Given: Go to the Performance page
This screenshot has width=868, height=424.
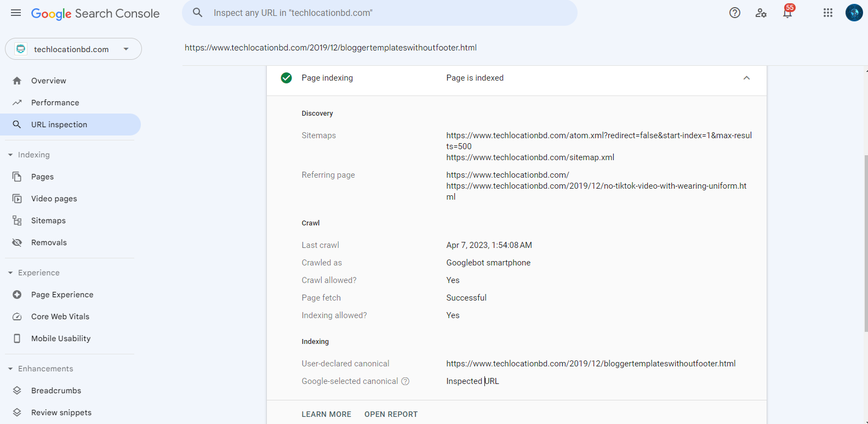Looking at the screenshot, I should [x=55, y=103].
